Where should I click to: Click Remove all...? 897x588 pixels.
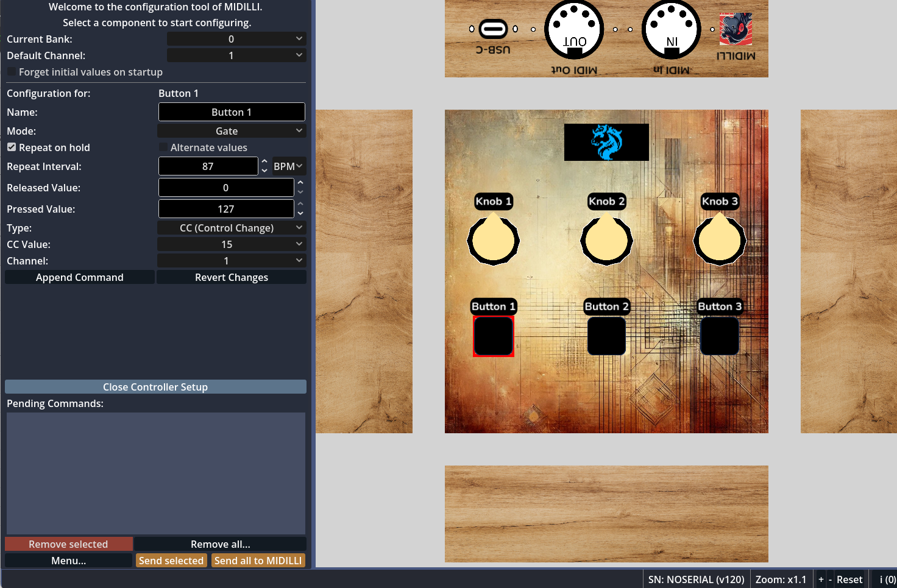point(221,544)
